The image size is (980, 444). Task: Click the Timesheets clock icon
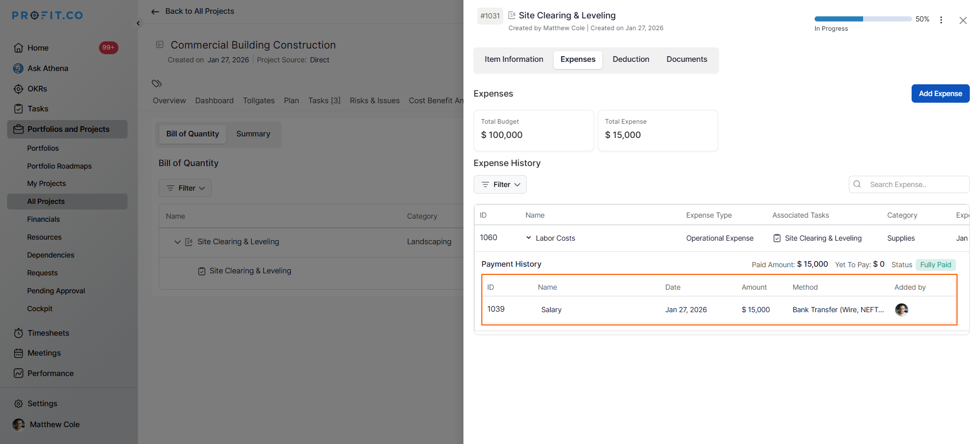click(x=18, y=333)
